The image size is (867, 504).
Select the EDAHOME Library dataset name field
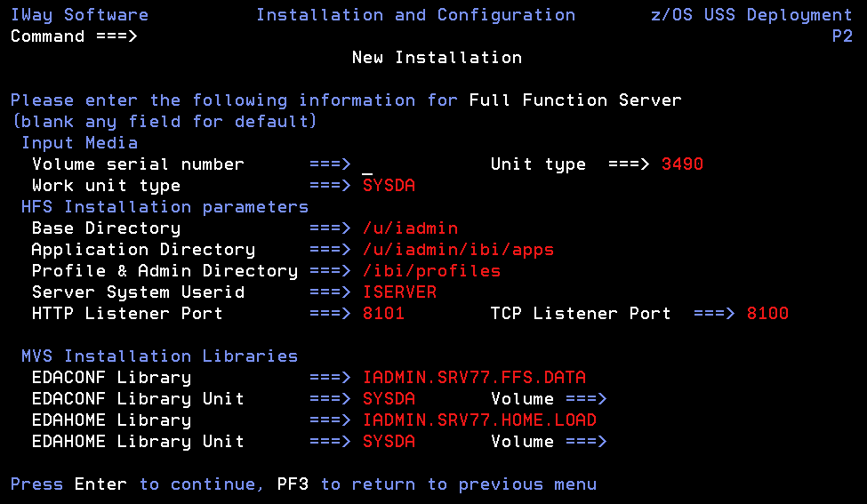coord(479,420)
